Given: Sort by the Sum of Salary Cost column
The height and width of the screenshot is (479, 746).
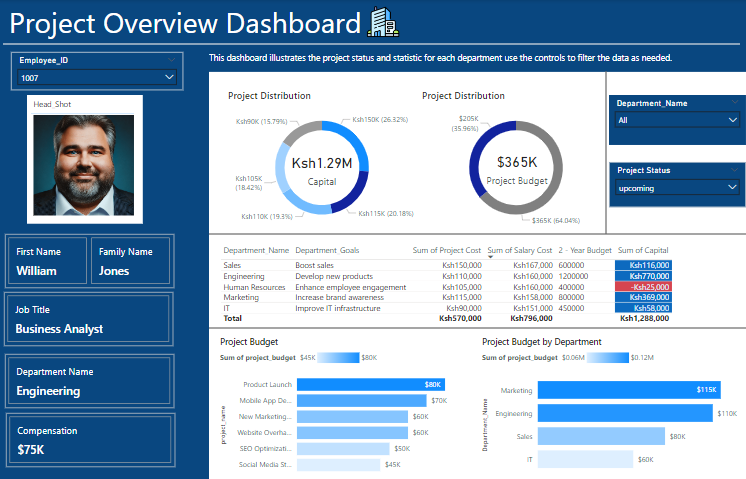Looking at the screenshot, I should tap(520, 250).
